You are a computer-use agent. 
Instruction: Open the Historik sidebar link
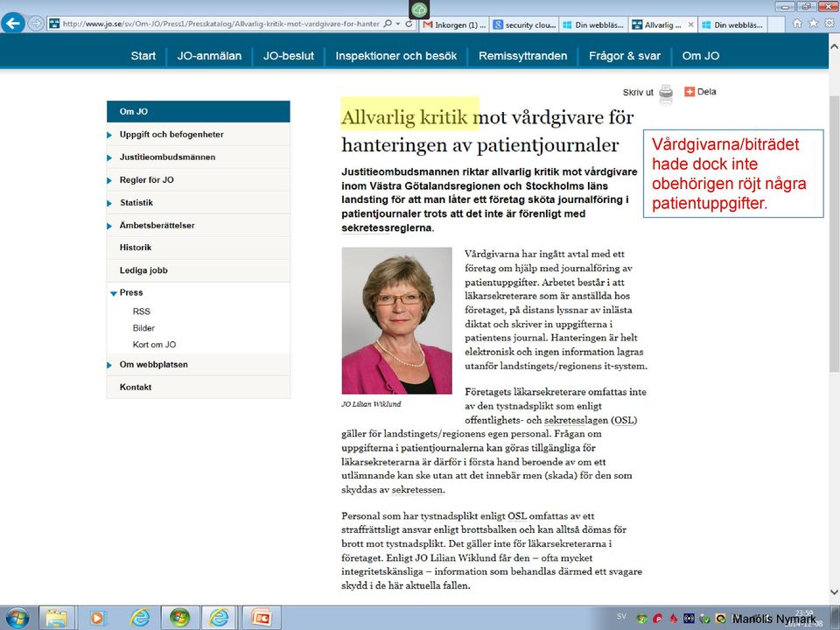pos(136,248)
